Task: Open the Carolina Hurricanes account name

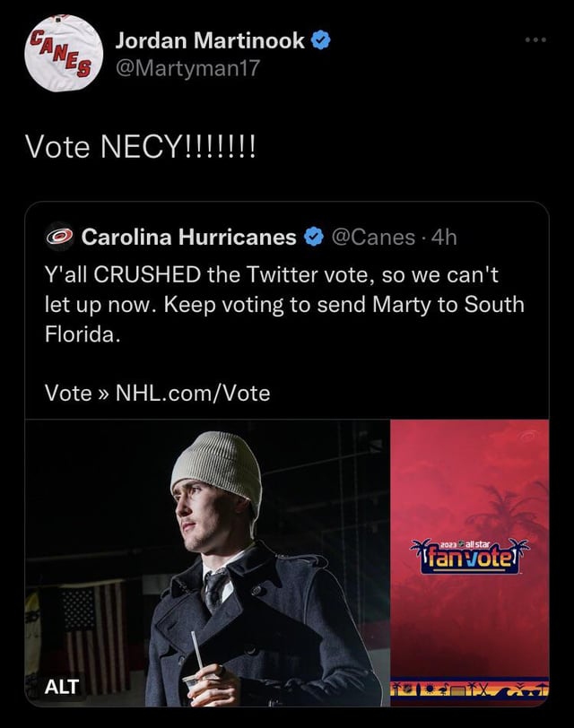Action: tap(188, 237)
